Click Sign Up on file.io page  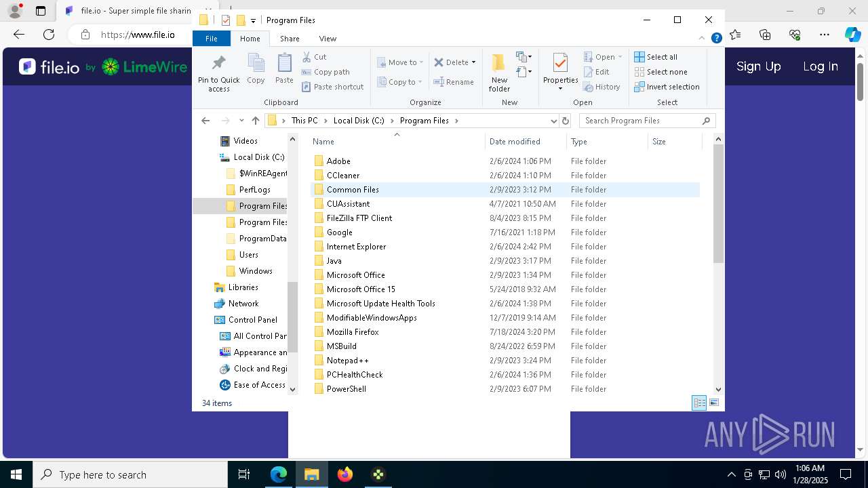758,66
